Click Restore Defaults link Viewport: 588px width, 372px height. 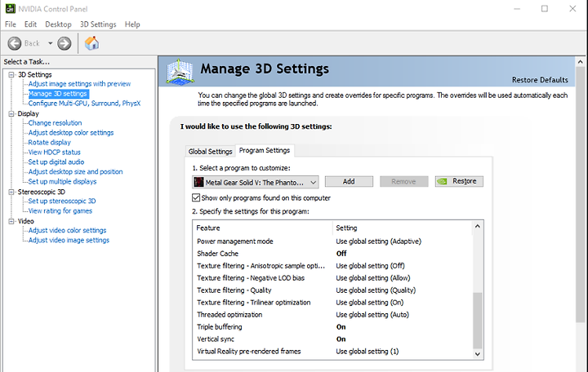540,80
